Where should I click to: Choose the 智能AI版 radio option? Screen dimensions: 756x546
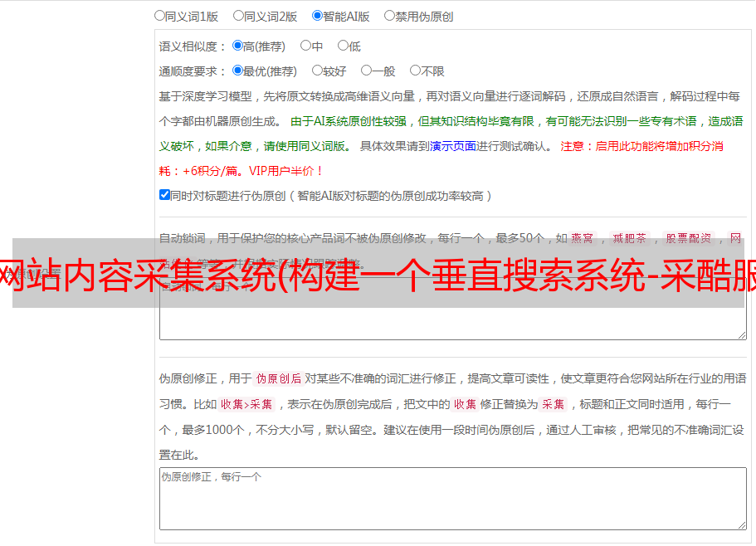click(317, 16)
